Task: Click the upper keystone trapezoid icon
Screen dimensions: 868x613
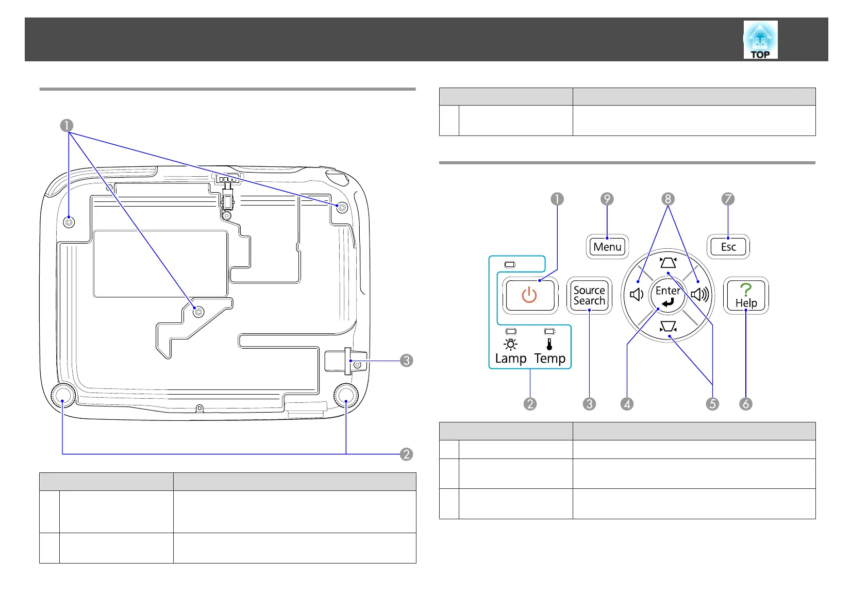Action: (x=668, y=263)
